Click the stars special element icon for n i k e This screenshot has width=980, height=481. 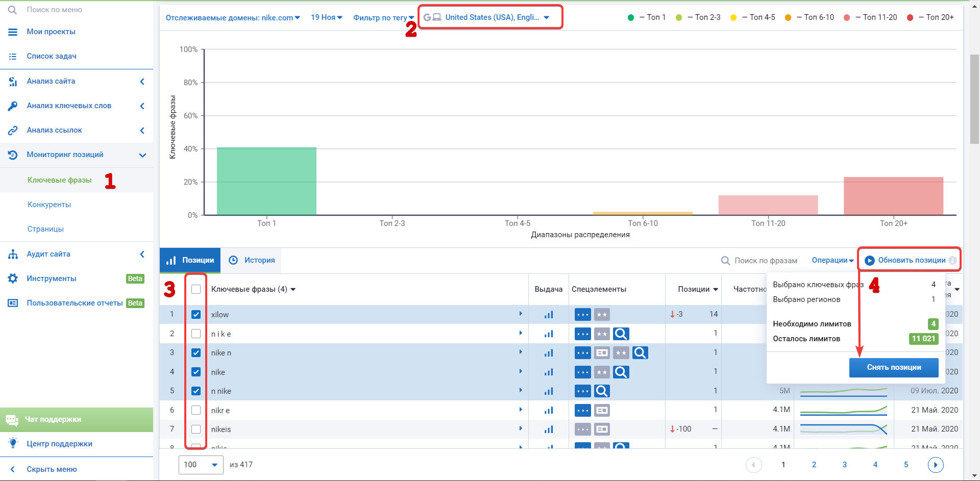602,334
